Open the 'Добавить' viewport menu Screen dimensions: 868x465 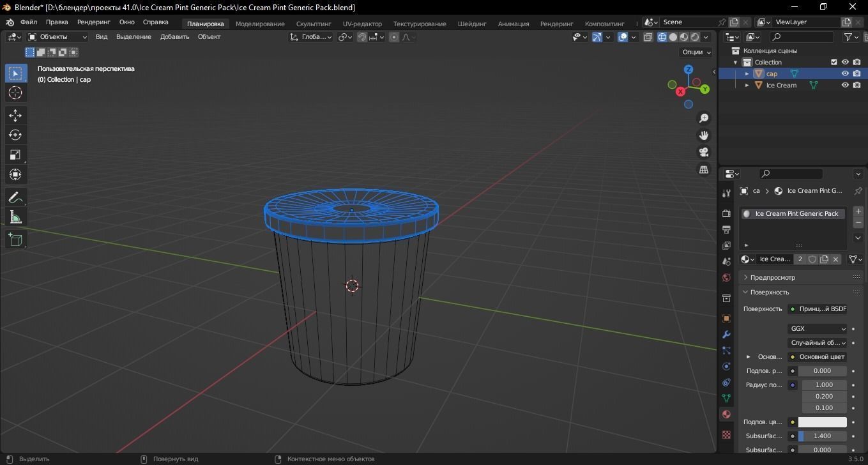tap(174, 37)
